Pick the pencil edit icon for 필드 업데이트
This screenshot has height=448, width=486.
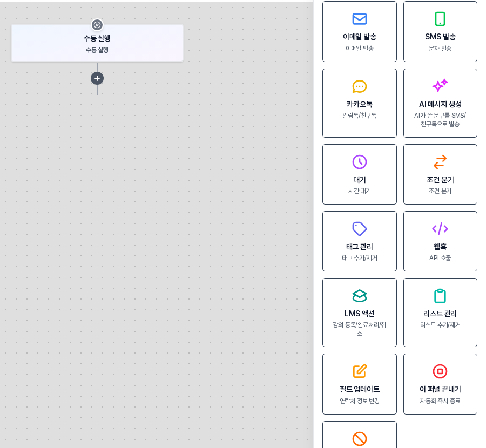coord(360,371)
